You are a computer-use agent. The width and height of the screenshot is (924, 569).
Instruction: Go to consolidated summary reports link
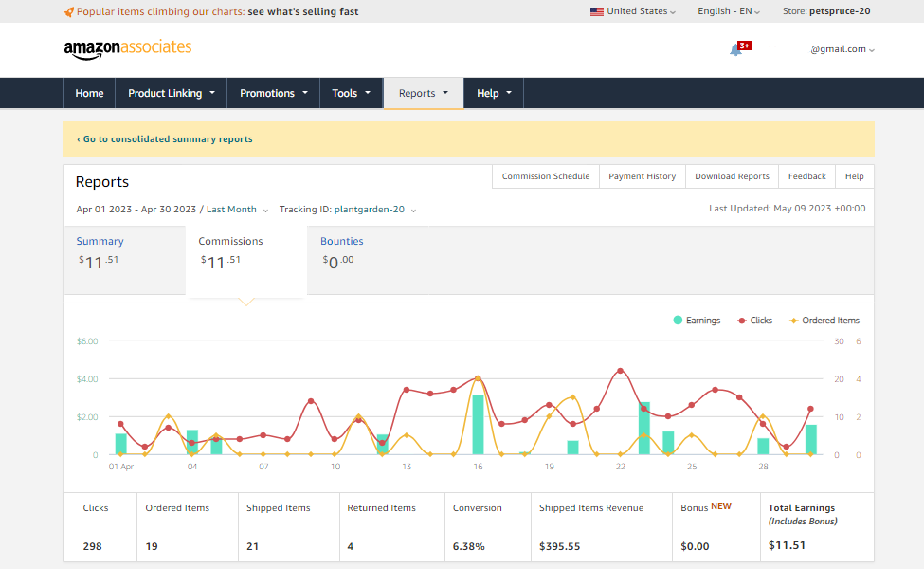click(x=164, y=139)
